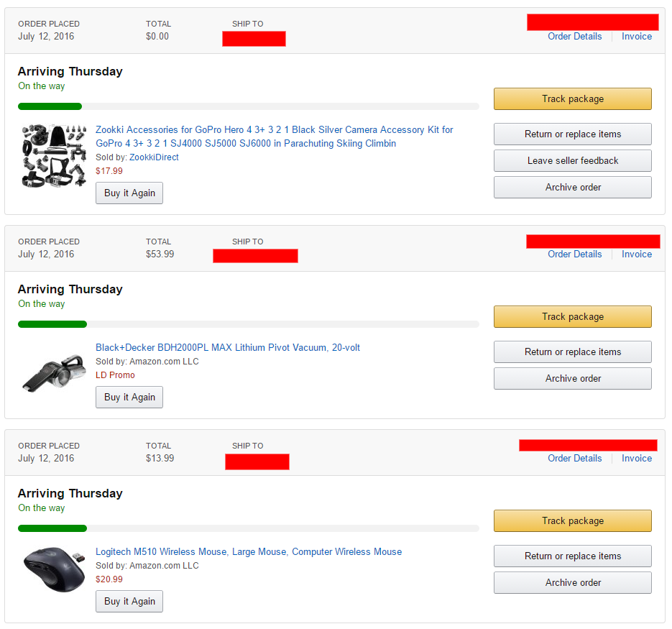Leave seller feedback for the Zookki order
The image size is (672, 629).
[x=572, y=161]
